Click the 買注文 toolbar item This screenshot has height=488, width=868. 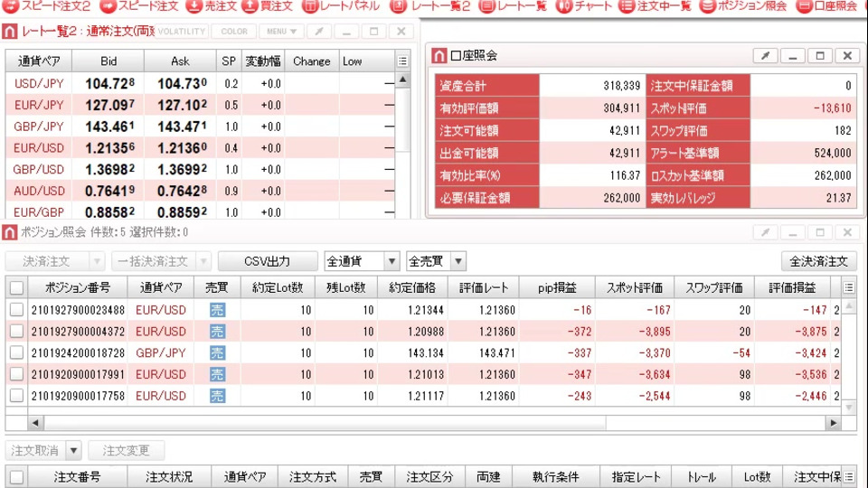[268, 6]
